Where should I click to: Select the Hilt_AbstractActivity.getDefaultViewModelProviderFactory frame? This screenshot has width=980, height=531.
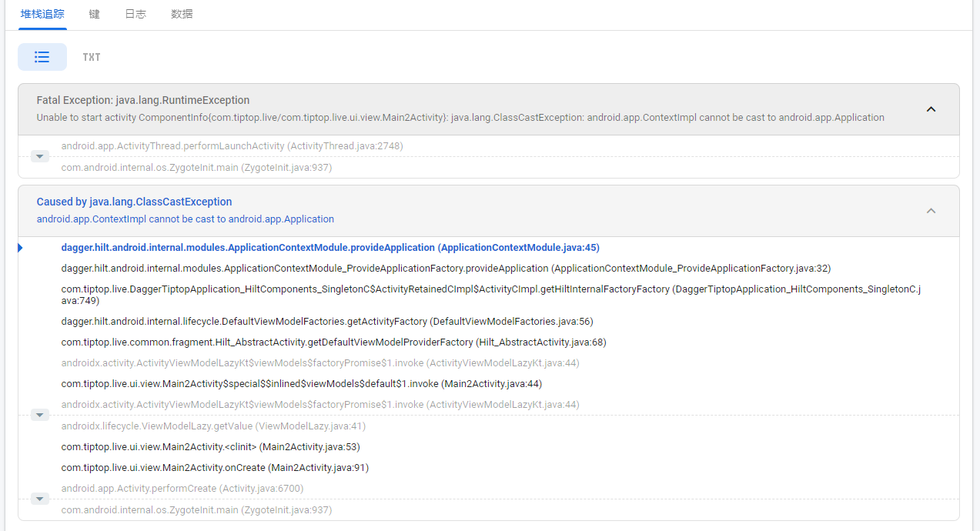coord(334,342)
